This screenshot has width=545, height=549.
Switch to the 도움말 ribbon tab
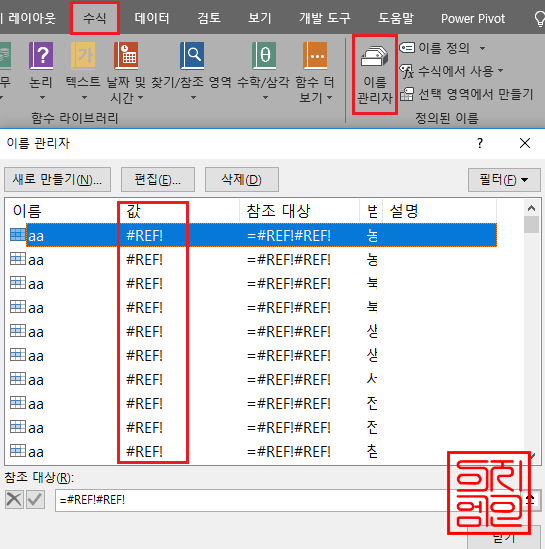(396, 18)
